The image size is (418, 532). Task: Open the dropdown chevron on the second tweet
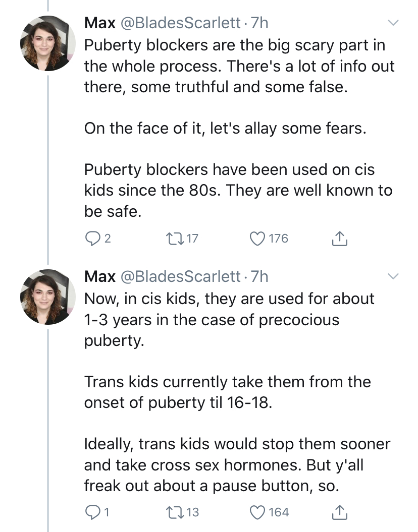pos(393,276)
